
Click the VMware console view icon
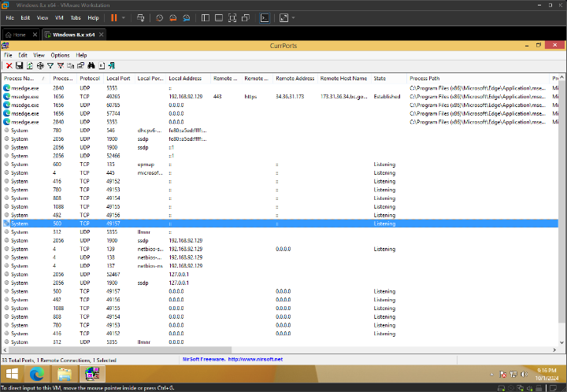tap(265, 17)
